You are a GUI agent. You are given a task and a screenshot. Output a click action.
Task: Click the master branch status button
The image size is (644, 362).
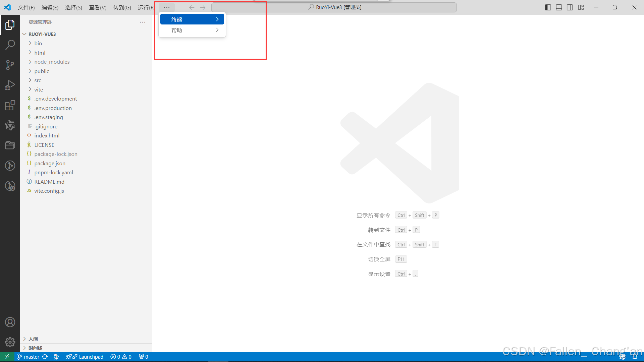[28, 357]
